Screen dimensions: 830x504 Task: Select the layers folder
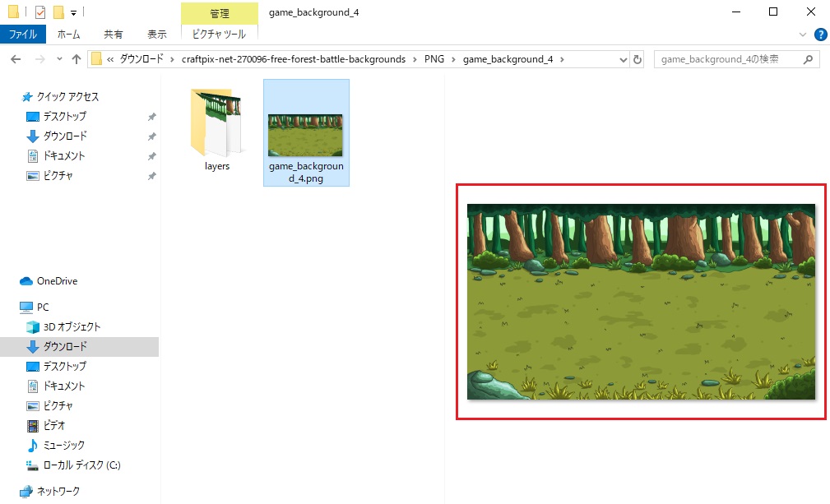click(217, 130)
